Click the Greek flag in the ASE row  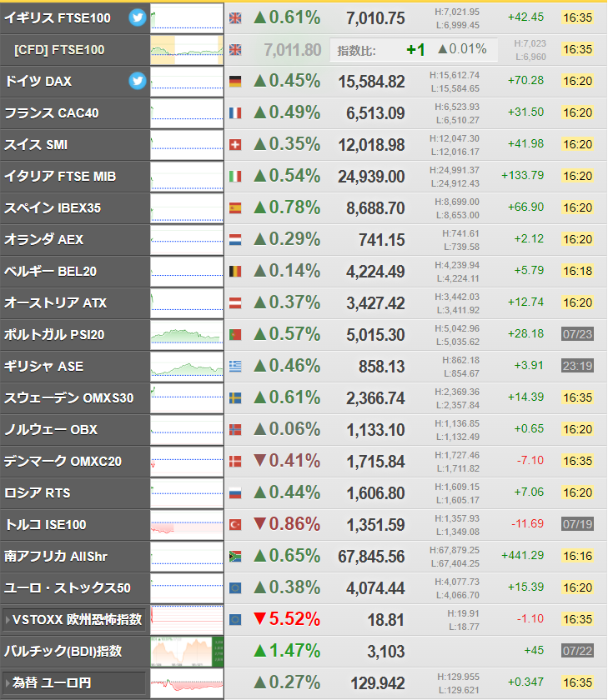click(235, 367)
